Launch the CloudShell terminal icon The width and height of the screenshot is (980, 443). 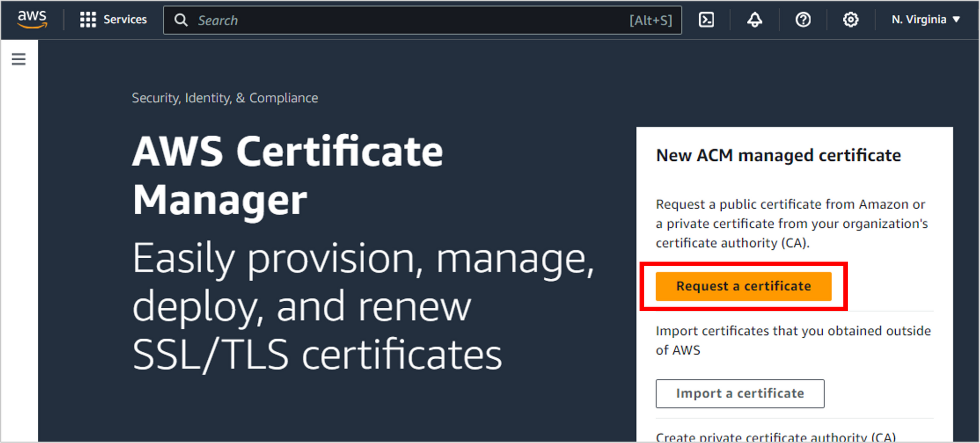coord(706,20)
